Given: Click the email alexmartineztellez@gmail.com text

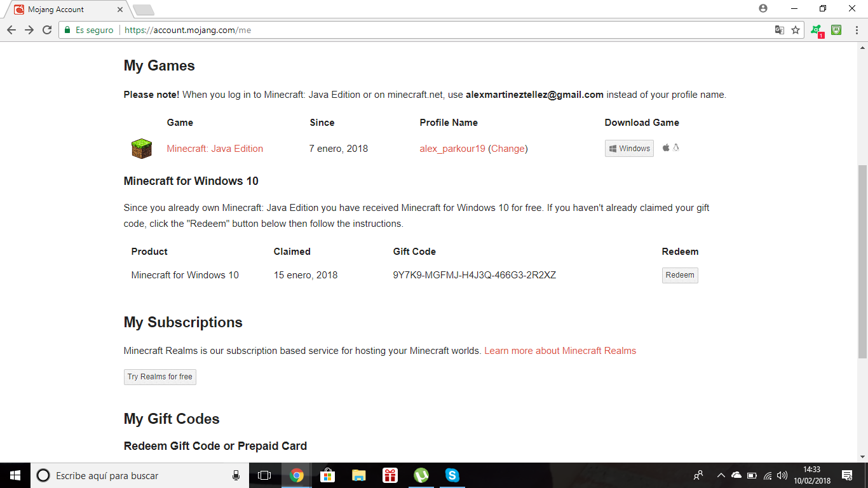Looking at the screenshot, I should [534, 95].
